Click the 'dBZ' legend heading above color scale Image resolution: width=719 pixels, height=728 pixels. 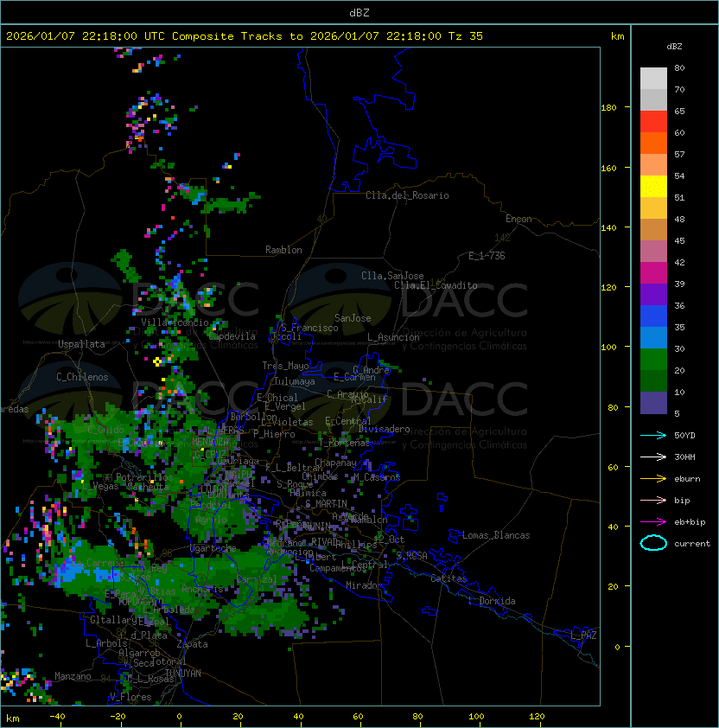pyautogui.click(x=674, y=47)
